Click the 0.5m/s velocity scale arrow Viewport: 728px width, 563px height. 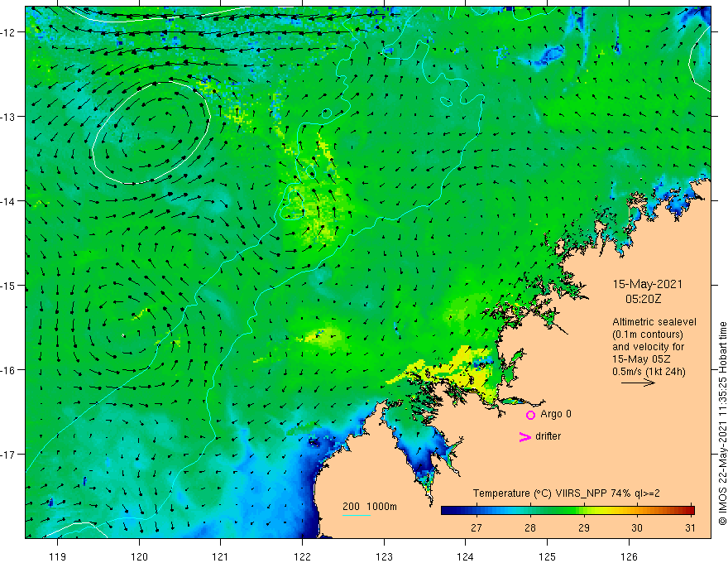(638, 383)
